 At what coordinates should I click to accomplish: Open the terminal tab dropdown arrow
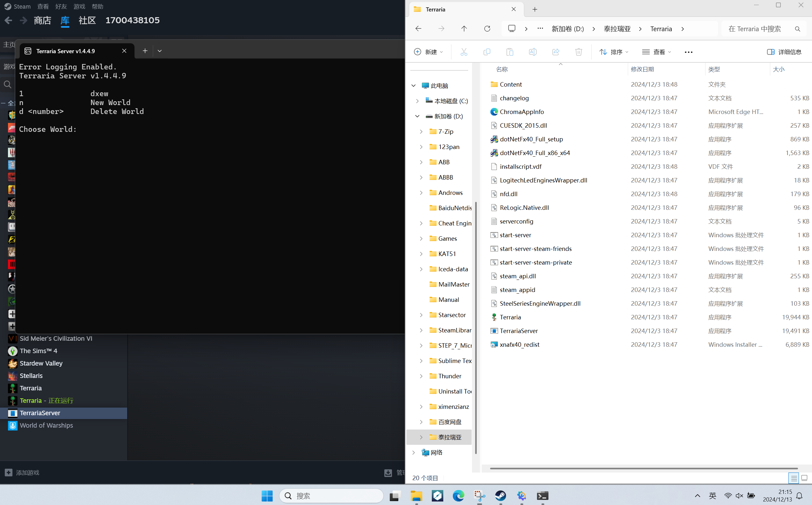coord(159,51)
